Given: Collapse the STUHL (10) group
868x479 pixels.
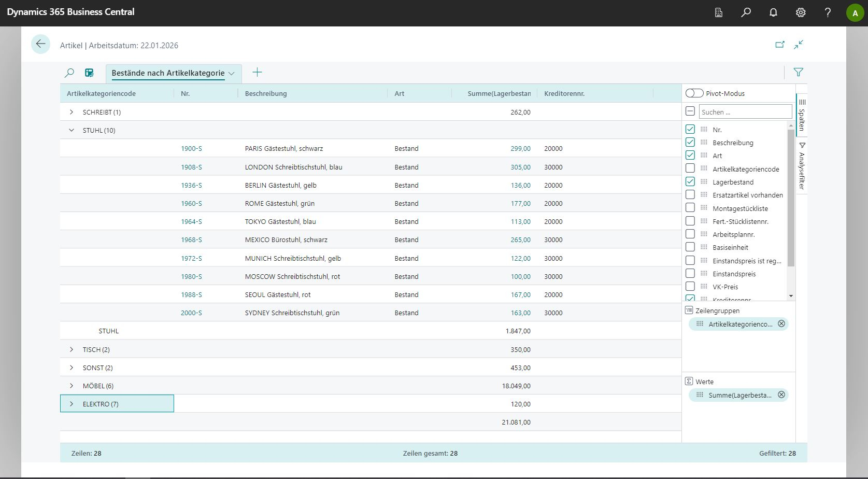Looking at the screenshot, I should 72,130.
